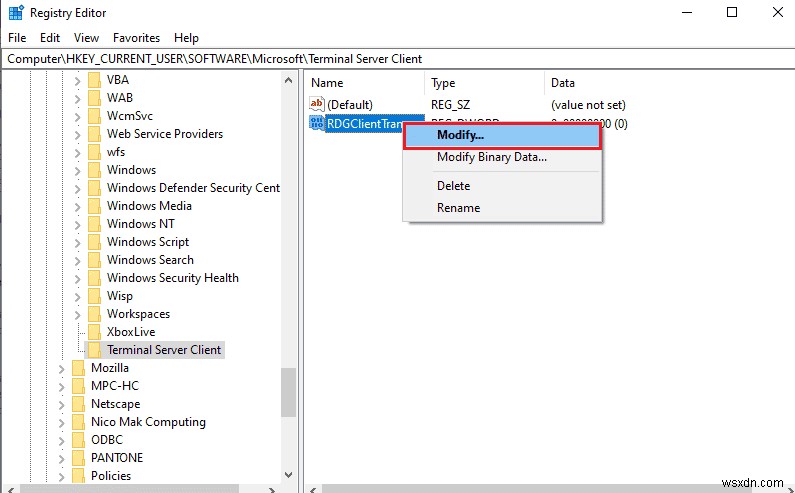Image resolution: width=795 pixels, height=493 pixels.
Task: Select the PANTONE key label
Action: click(x=117, y=458)
